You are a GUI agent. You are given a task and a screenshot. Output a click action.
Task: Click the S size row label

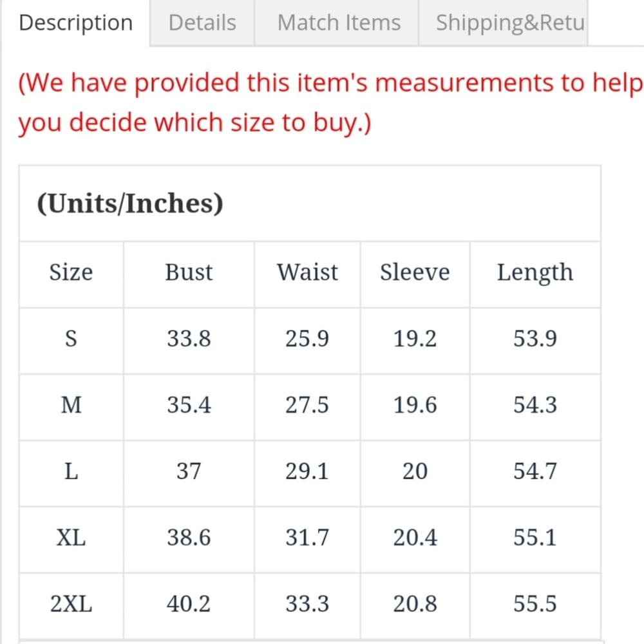pos(71,339)
